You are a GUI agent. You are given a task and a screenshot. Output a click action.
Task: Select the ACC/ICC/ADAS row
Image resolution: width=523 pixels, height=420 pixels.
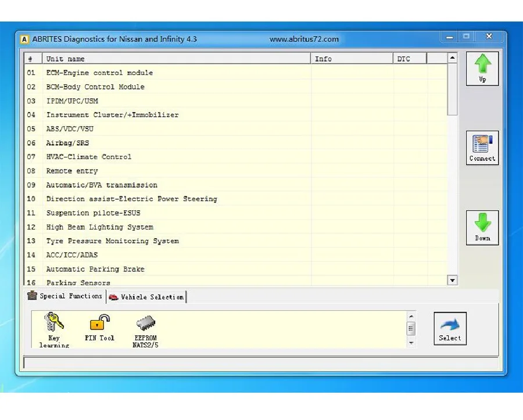pos(235,255)
